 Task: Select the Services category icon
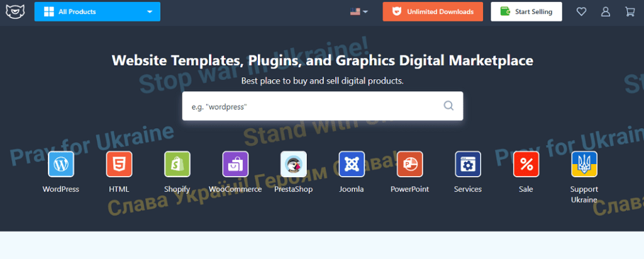pyautogui.click(x=468, y=164)
